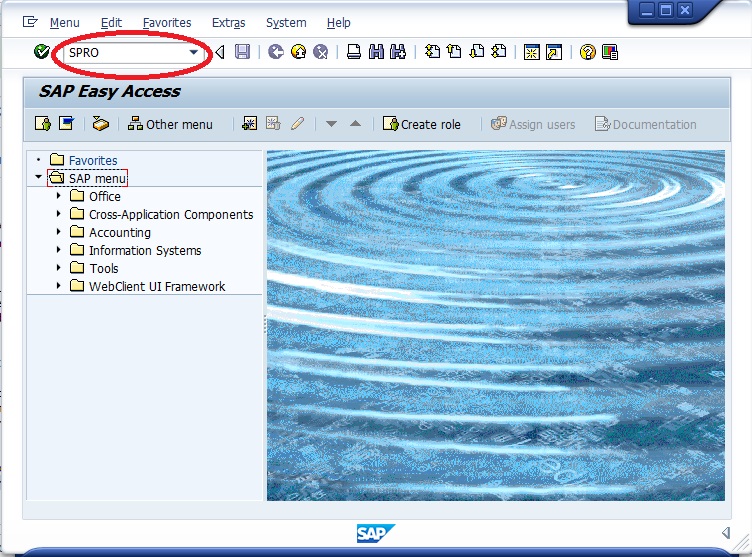752x557 pixels.
Task: Select the Office tree item
Action: tap(105, 196)
